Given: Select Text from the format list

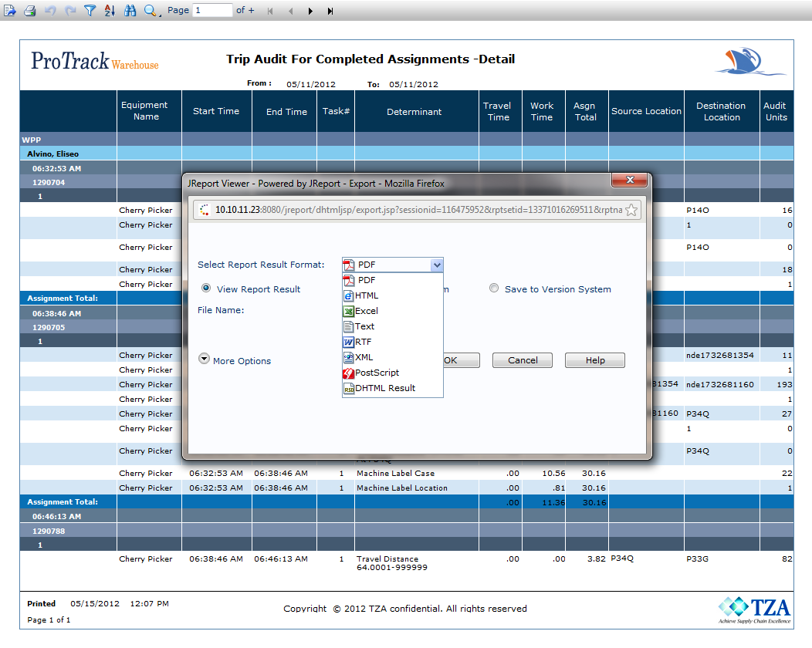Looking at the screenshot, I should 393,326.
